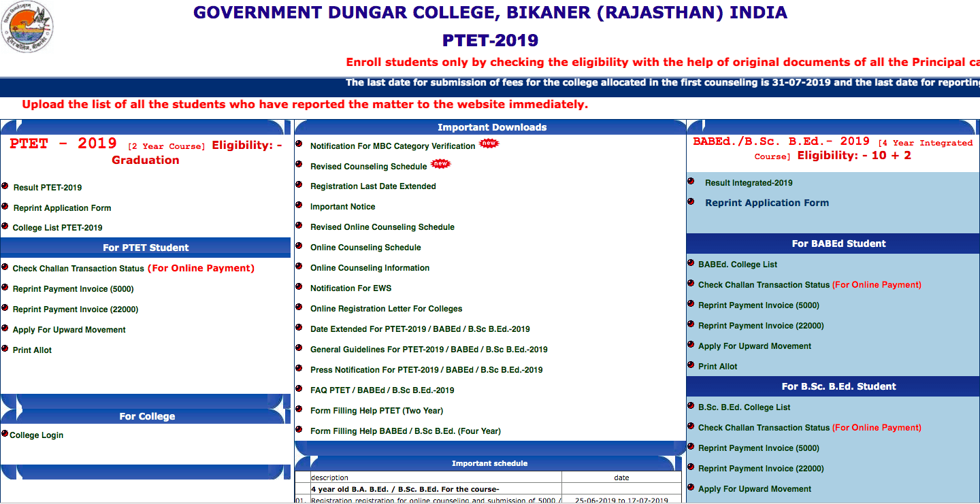The height and width of the screenshot is (504, 980).
Task: Select the For PTET Student section header
Action: (x=146, y=248)
